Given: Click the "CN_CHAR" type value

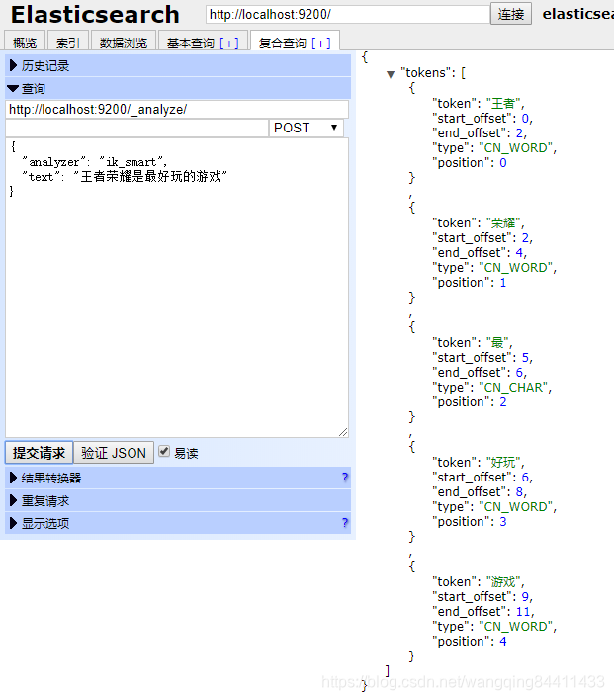Looking at the screenshot, I should click(513, 388).
